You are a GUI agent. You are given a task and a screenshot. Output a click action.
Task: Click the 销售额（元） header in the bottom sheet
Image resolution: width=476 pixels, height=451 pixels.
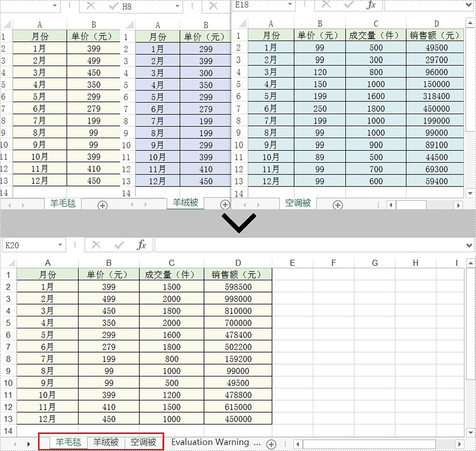pos(238,275)
